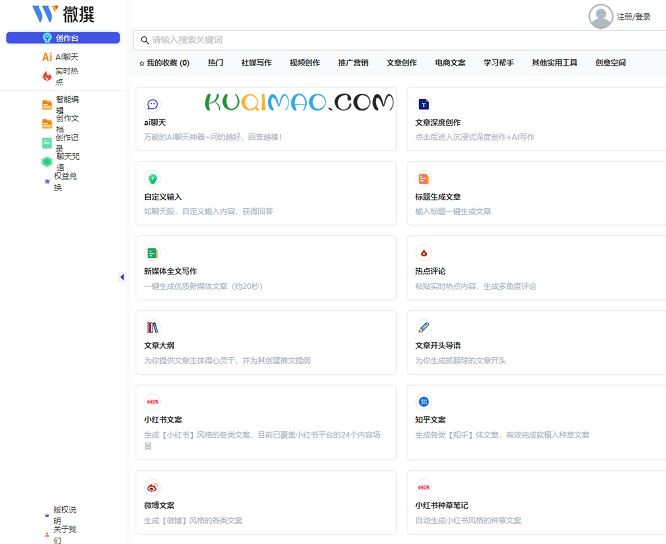Open the 热点评论 card title
This screenshot has width=666, height=544.
pos(430,271)
